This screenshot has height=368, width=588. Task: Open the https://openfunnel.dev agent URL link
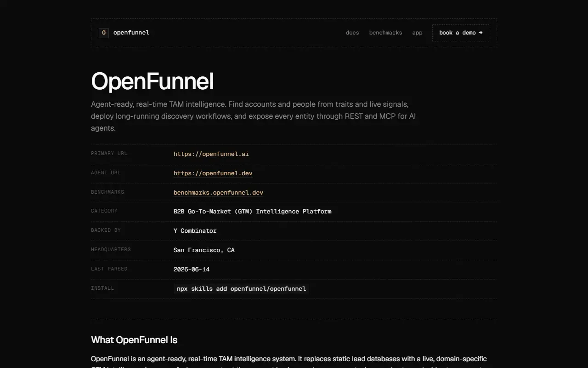point(213,173)
